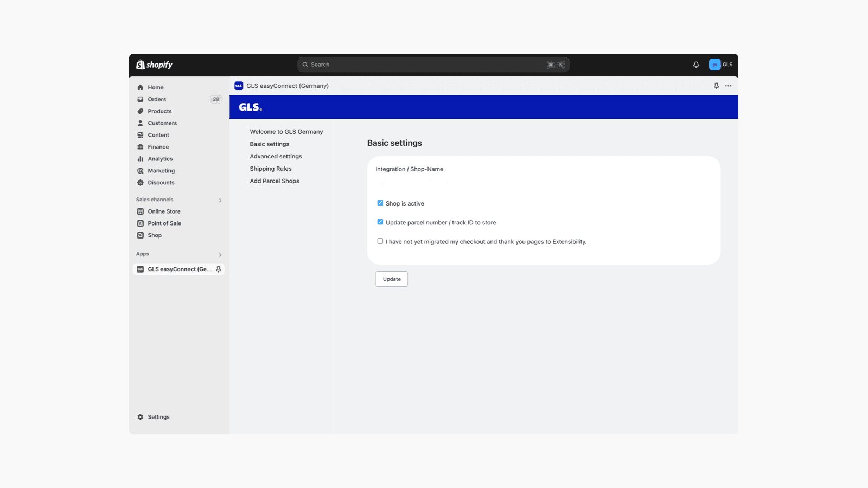Image resolution: width=868 pixels, height=488 pixels.
Task: Open Welcome to GLS Germany
Action: pyautogui.click(x=286, y=131)
